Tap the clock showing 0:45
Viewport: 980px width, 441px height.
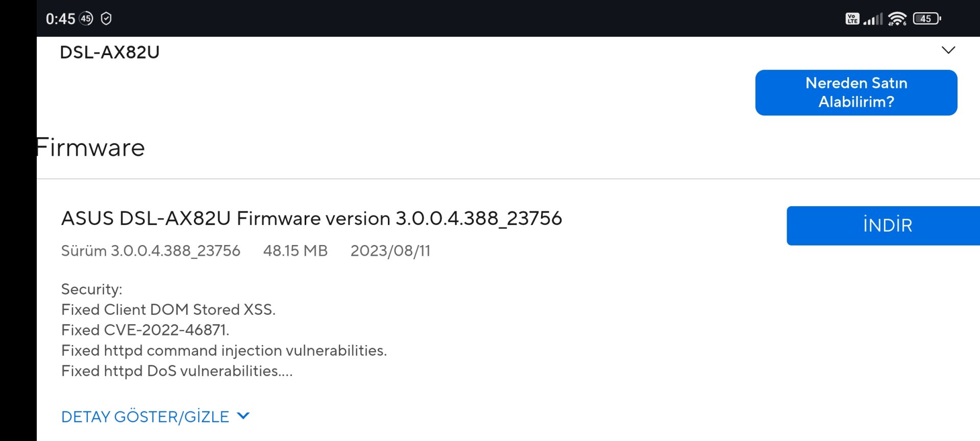click(60, 19)
